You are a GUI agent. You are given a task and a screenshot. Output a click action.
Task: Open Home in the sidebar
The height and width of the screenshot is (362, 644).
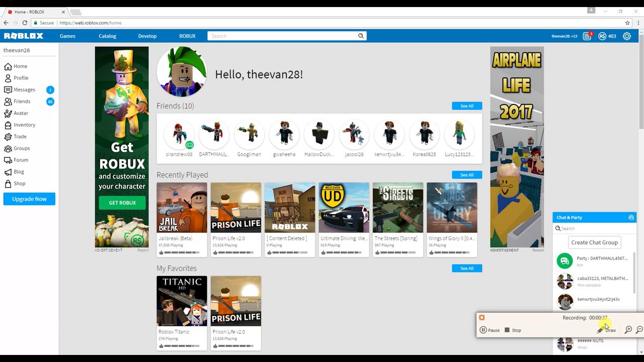tap(16, 66)
